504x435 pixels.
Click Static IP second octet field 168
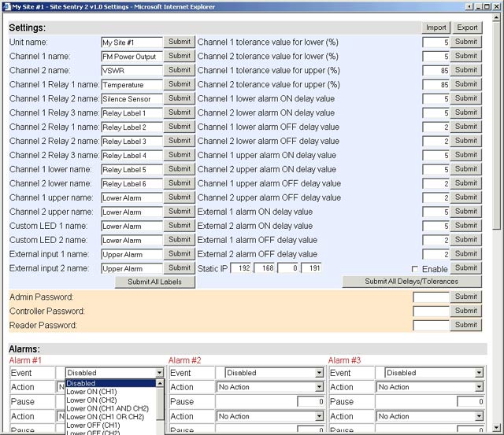pyautogui.click(x=265, y=268)
